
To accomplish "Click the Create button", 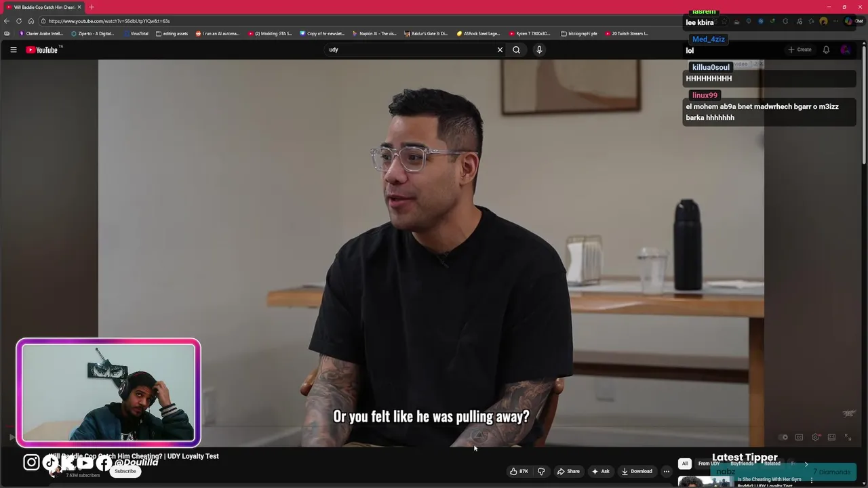I will coord(800,49).
